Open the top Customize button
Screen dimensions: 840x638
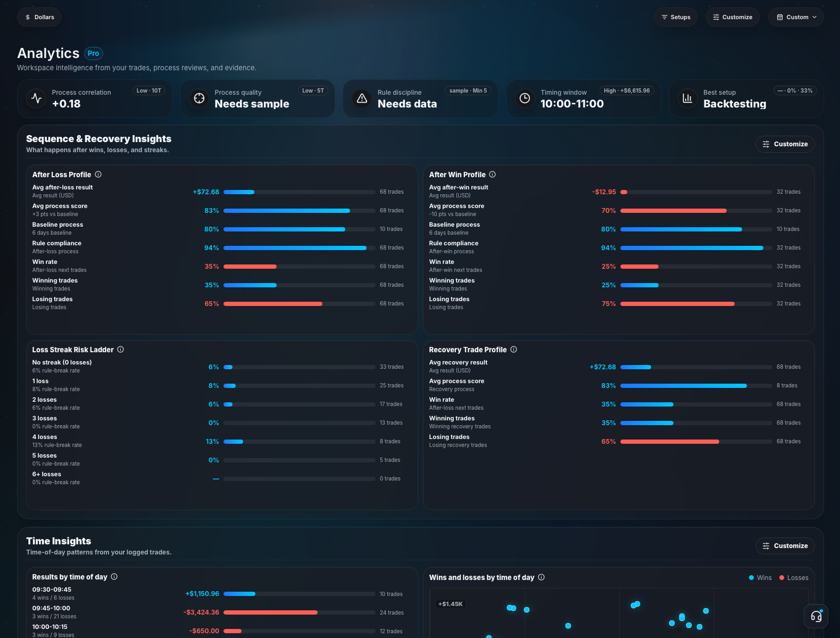[733, 17]
